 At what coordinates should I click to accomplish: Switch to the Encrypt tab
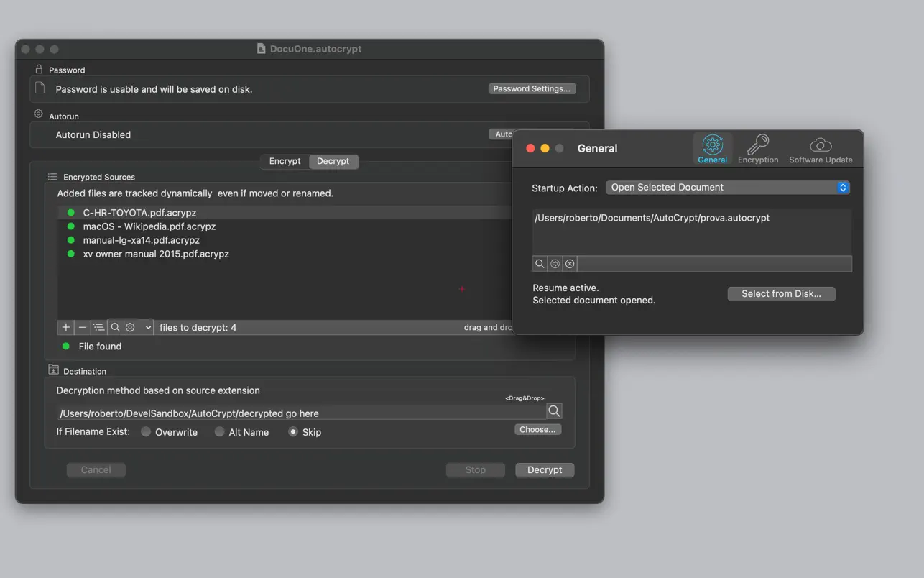(x=285, y=161)
